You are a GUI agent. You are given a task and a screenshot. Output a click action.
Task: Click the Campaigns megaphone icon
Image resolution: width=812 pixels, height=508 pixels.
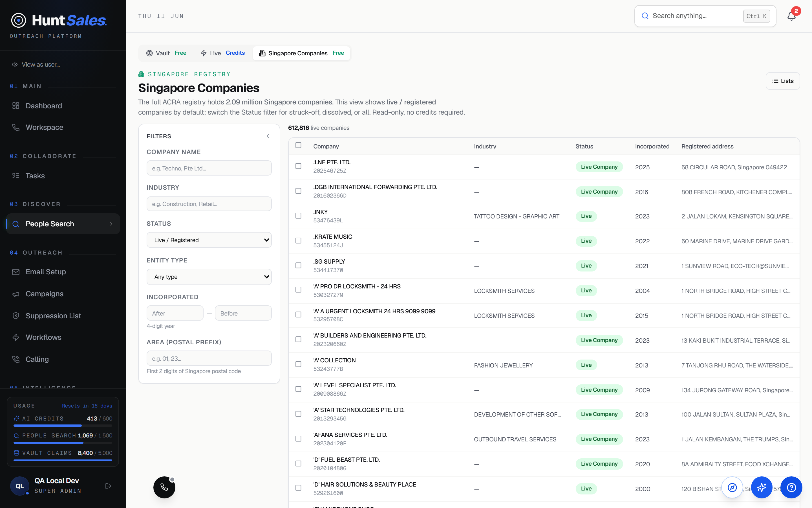tap(16, 294)
